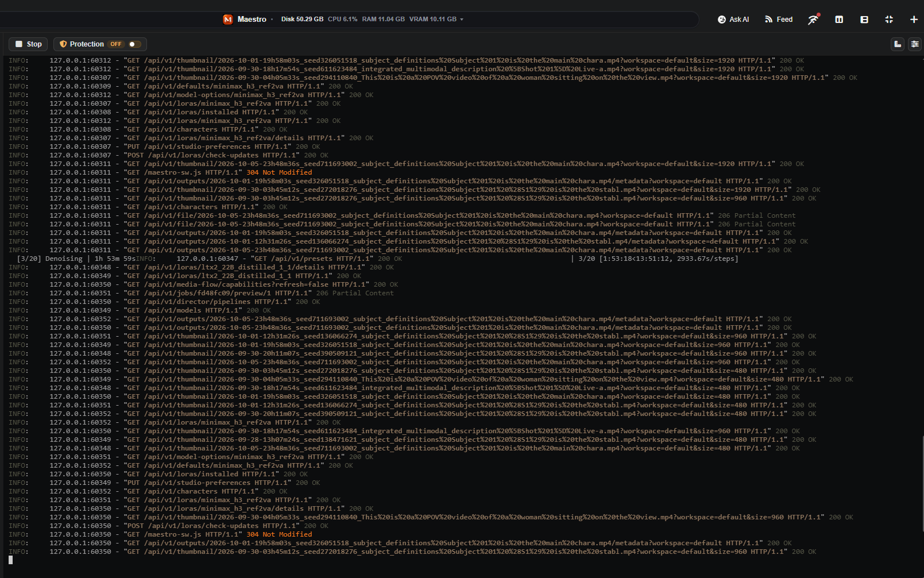Stop the running Maestro process

pos(28,44)
